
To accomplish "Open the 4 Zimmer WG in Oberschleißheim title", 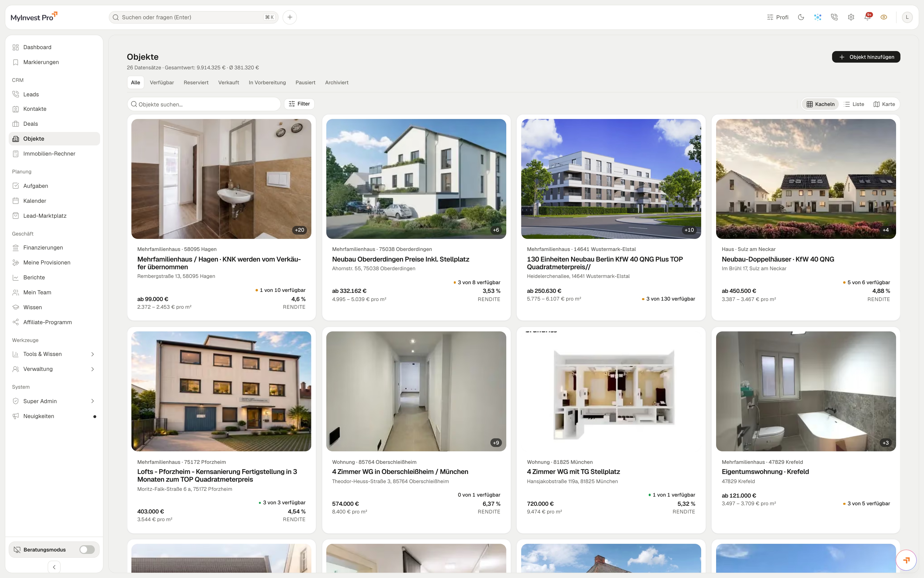I will 400,472.
